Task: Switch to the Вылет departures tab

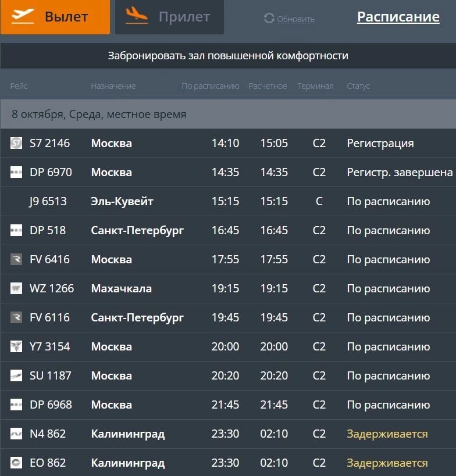Action: [x=55, y=17]
